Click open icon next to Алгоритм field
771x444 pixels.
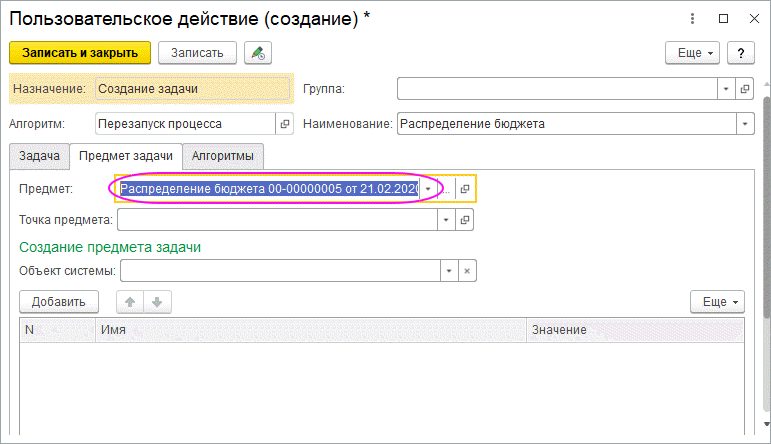click(284, 124)
